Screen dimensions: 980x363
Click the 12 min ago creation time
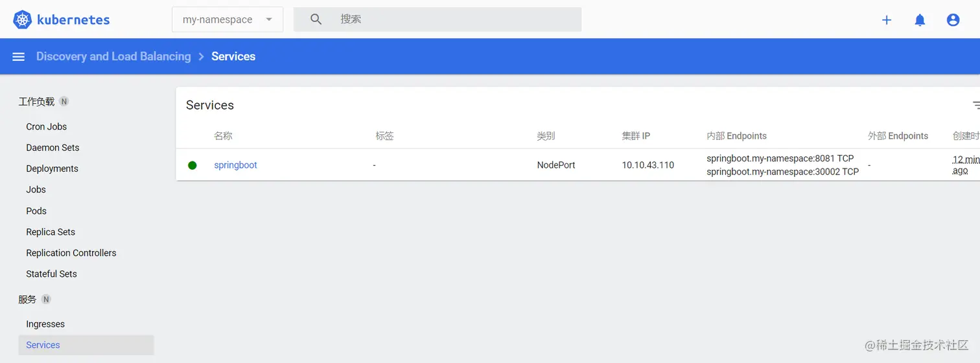coord(966,165)
